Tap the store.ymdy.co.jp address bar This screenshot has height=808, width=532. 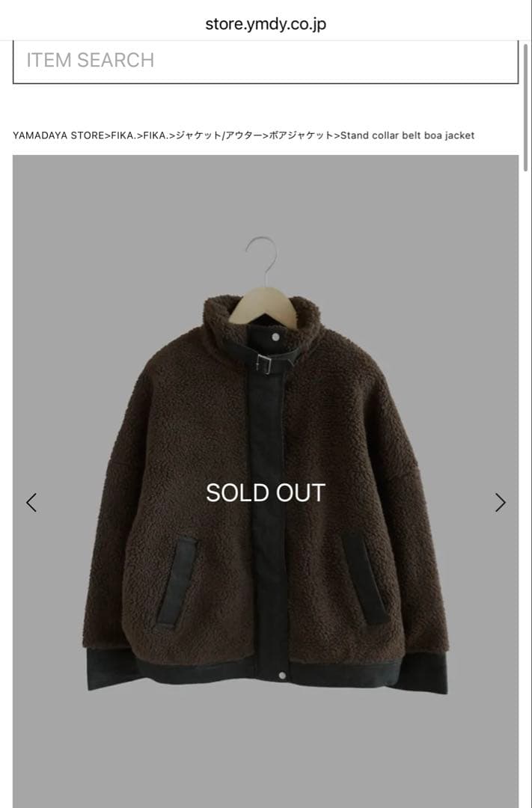[266, 24]
